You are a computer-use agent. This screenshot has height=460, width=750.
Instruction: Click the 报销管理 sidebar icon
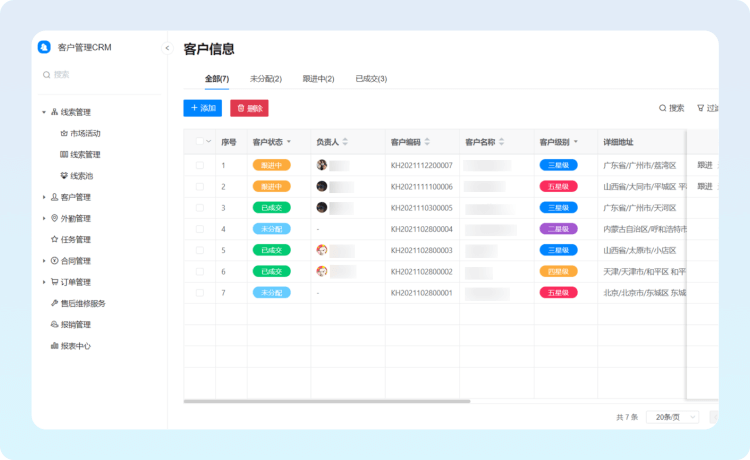(x=54, y=325)
